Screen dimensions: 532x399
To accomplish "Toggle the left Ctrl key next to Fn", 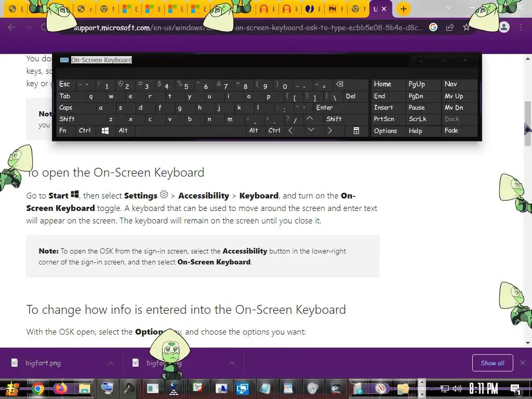I will 86,130.
